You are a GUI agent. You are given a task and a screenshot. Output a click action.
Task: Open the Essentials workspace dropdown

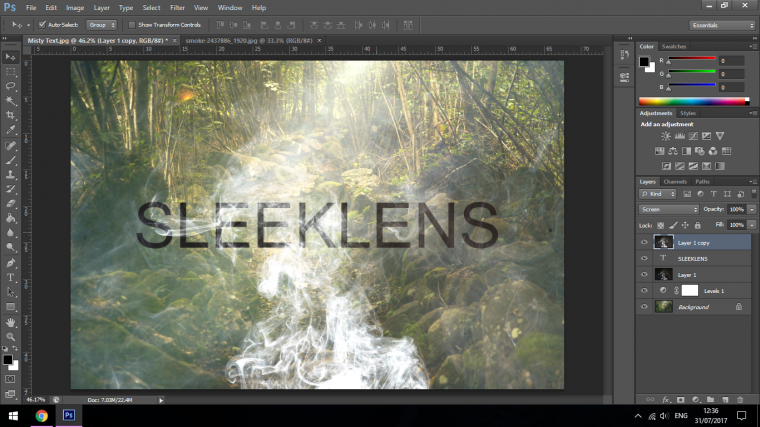[x=722, y=25]
